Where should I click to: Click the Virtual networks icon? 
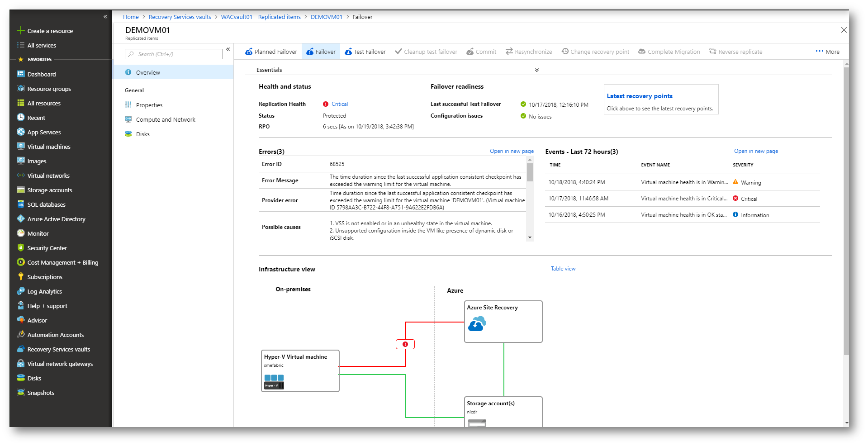[20, 176]
